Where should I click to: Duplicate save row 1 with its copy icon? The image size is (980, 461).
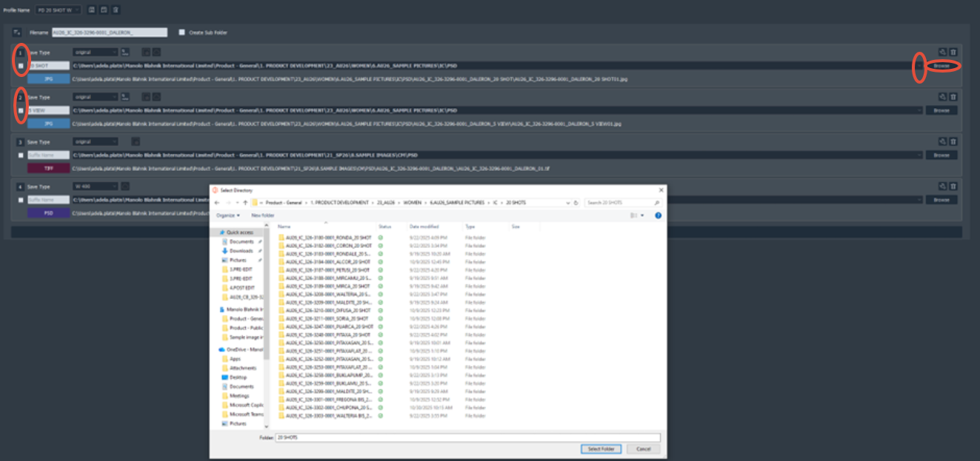[942, 53]
